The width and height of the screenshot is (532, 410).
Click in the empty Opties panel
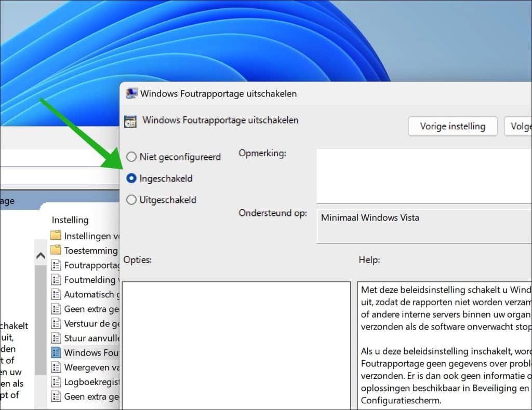coord(236,346)
